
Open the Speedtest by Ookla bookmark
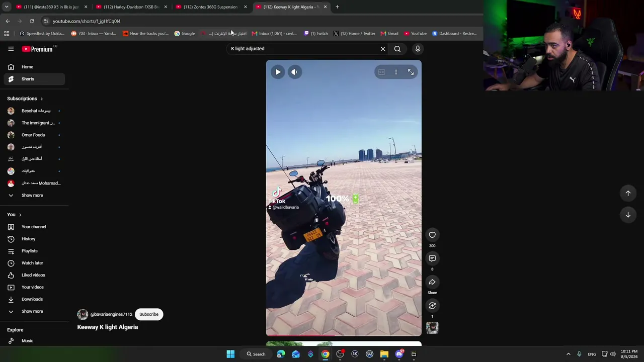pos(42,34)
